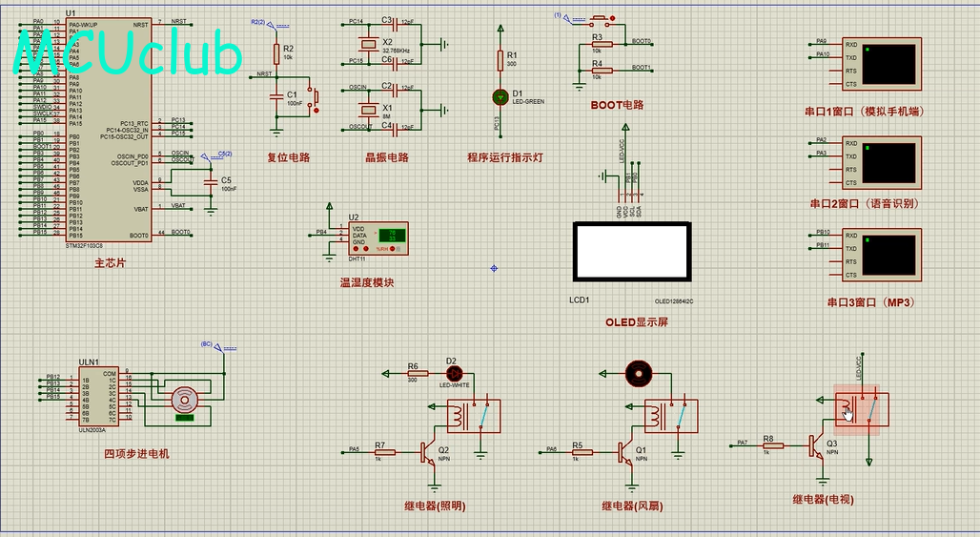Click the 继电器(电视) label

823,499
